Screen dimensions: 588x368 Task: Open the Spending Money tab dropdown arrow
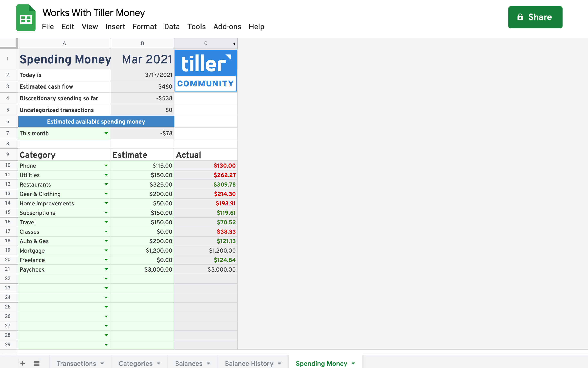click(353, 363)
